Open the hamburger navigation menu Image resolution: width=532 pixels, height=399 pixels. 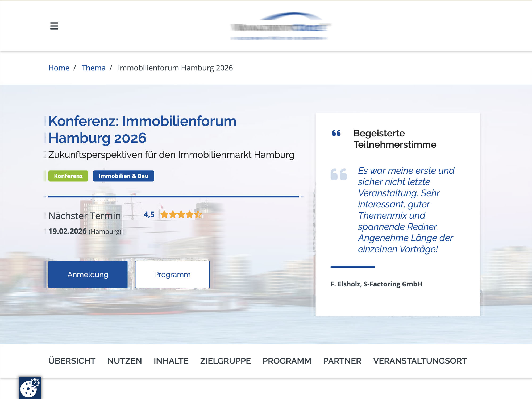54,26
